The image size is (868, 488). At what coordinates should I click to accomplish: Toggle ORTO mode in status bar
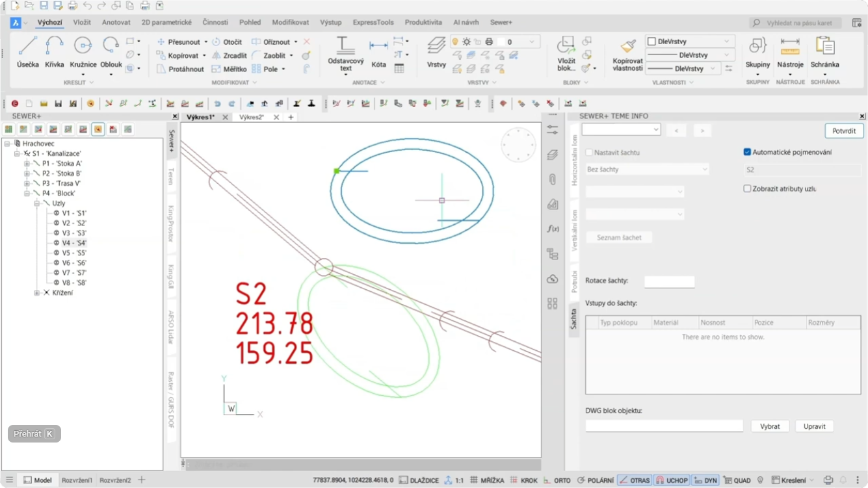point(557,480)
